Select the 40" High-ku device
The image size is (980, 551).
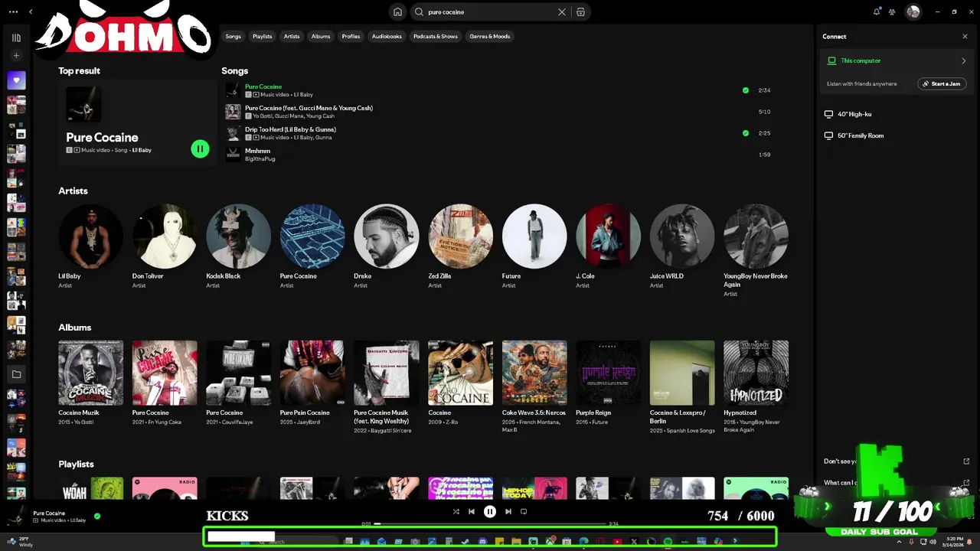point(854,114)
